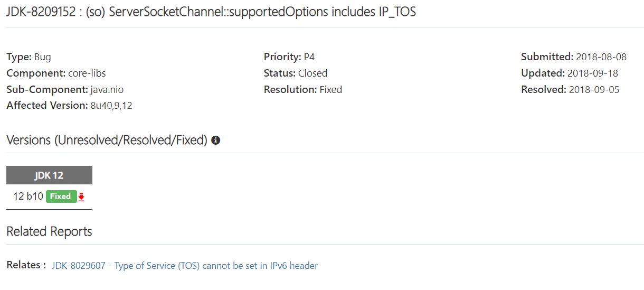
Task: Open the JDK-8029607 related report link
Action: [x=185, y=266]
